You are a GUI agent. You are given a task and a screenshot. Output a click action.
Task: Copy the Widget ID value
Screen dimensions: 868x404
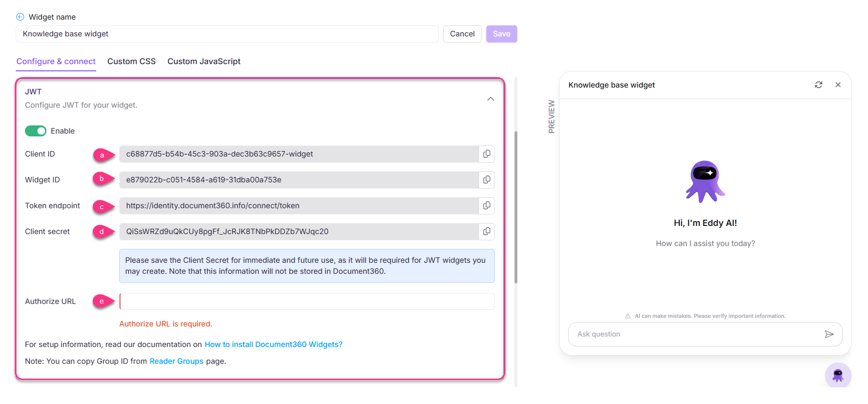(x=487, y=180)
